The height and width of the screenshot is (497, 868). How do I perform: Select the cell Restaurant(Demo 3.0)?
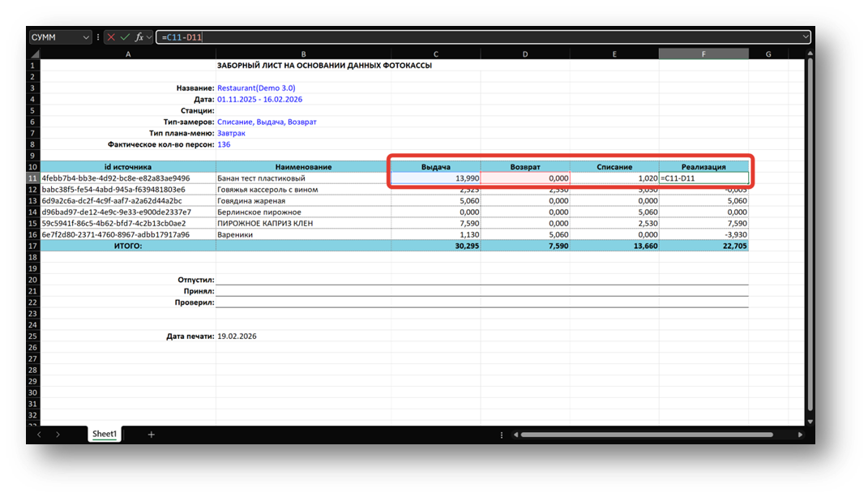256,88
